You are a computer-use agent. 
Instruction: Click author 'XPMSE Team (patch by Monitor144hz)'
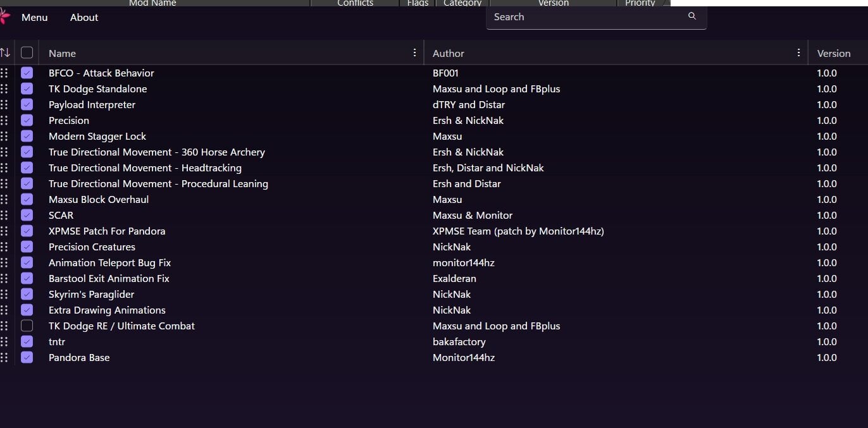point(518,231)
